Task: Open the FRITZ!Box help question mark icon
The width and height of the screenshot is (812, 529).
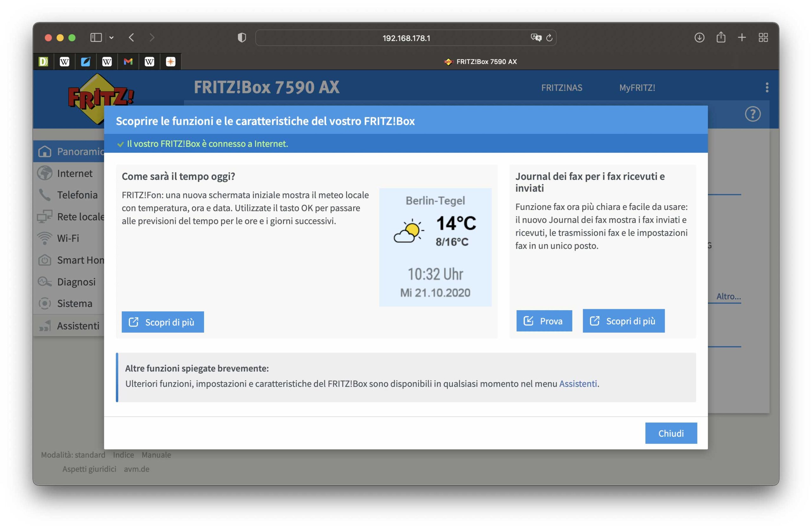Action: (x=752, y=114)
